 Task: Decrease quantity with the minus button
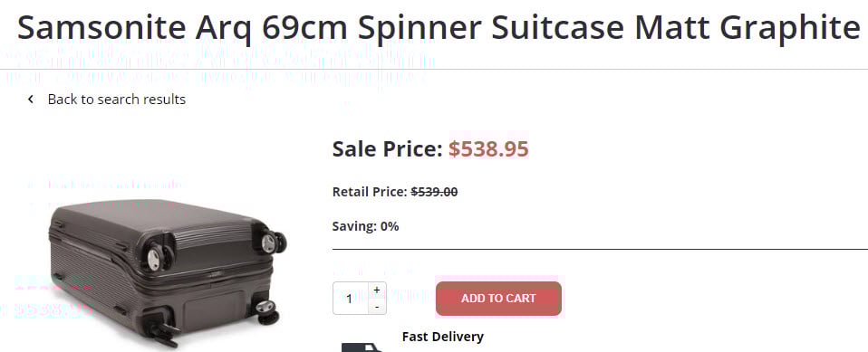[377, 306]
